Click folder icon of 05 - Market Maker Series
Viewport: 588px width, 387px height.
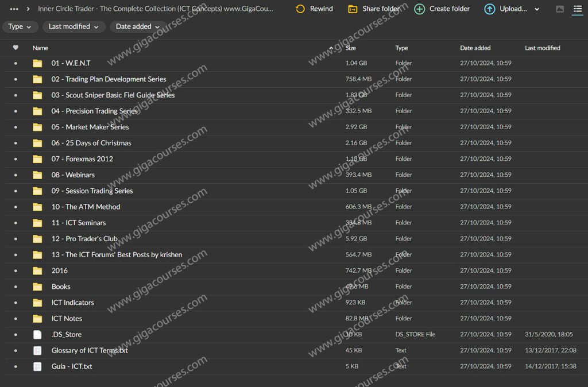pyautogui.click(x=37, y=127)
